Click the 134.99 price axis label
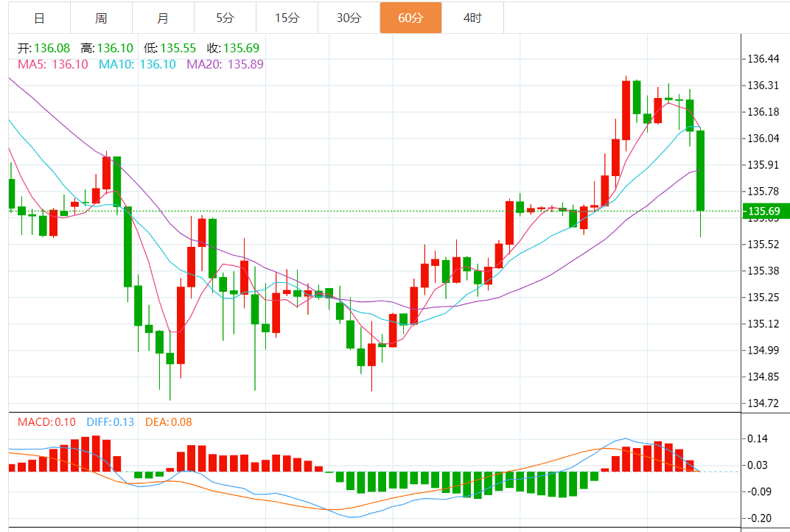Image resolution: width=790 pixels, height=532 pixels. [763, 350]
